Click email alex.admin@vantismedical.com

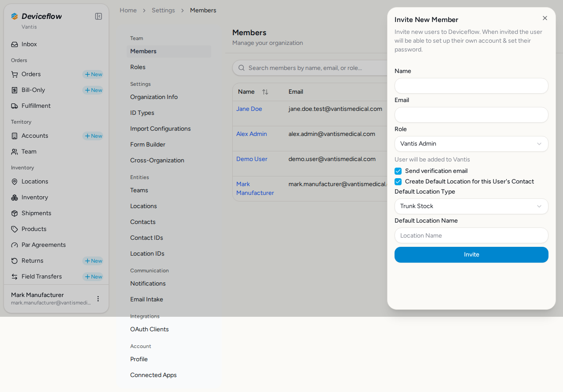pos(332,134)
